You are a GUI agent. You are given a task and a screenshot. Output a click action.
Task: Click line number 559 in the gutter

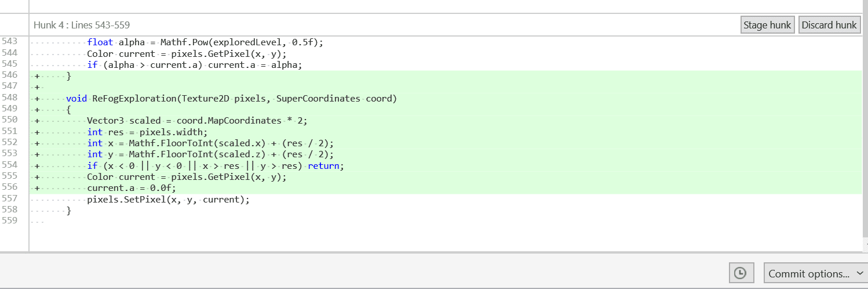(x=10, y=221)
